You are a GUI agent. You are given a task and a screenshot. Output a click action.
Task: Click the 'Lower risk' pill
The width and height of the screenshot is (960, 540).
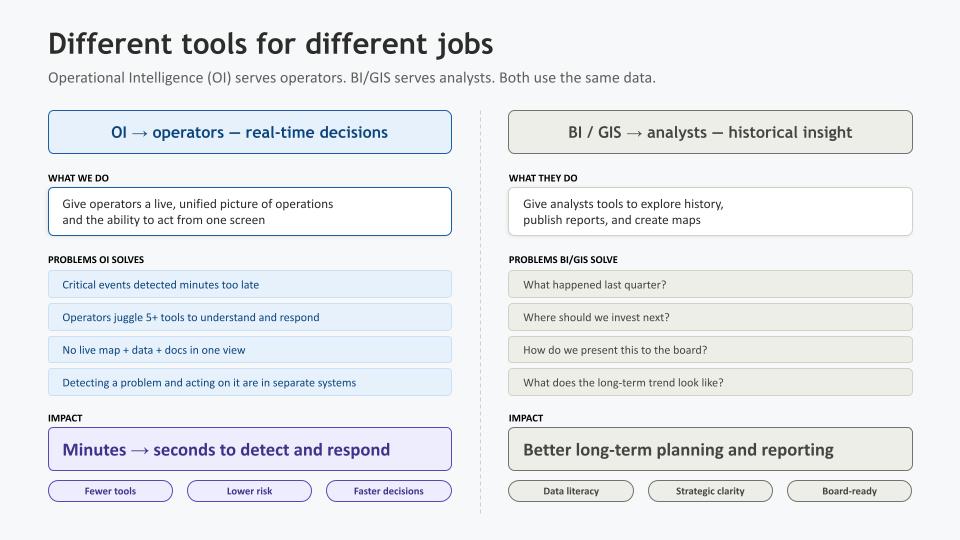coord(249,491)
